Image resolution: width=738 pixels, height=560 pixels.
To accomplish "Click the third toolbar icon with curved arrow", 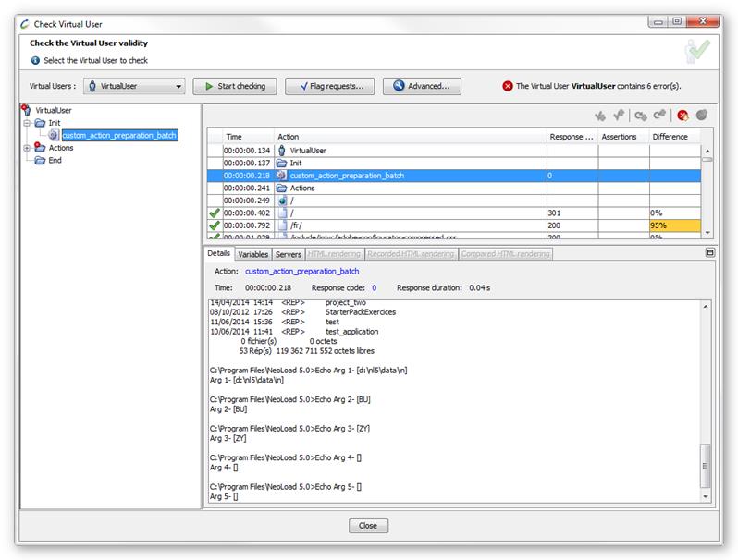I will tap(640, 116).
